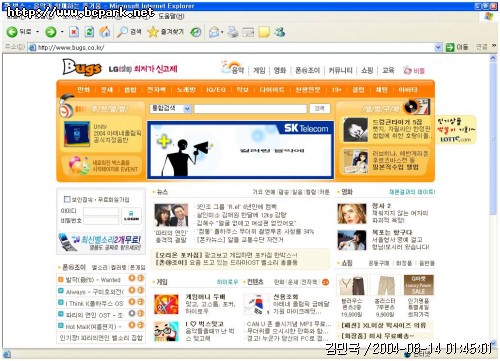Click the free ringtone phone banner
This screenshot has width=500, height=361.
tap(101, 243)
